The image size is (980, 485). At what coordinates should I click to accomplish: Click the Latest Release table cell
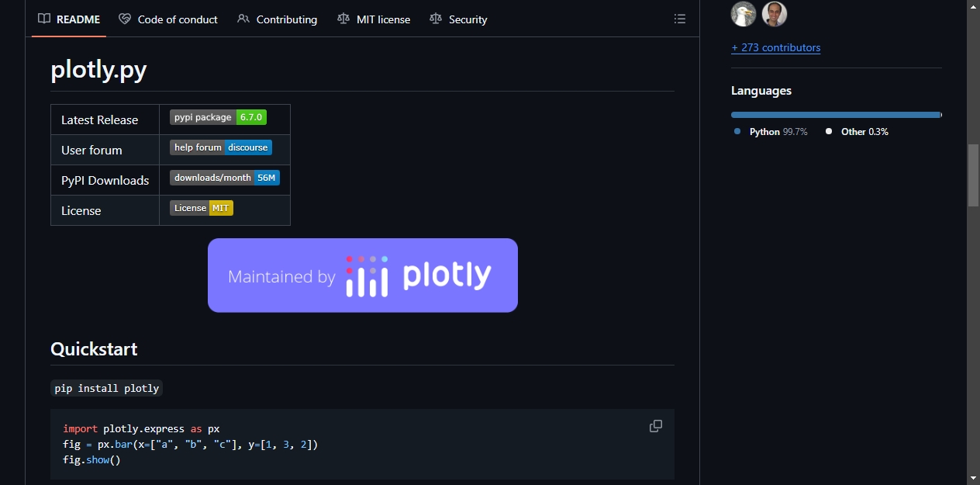(105, 120)
